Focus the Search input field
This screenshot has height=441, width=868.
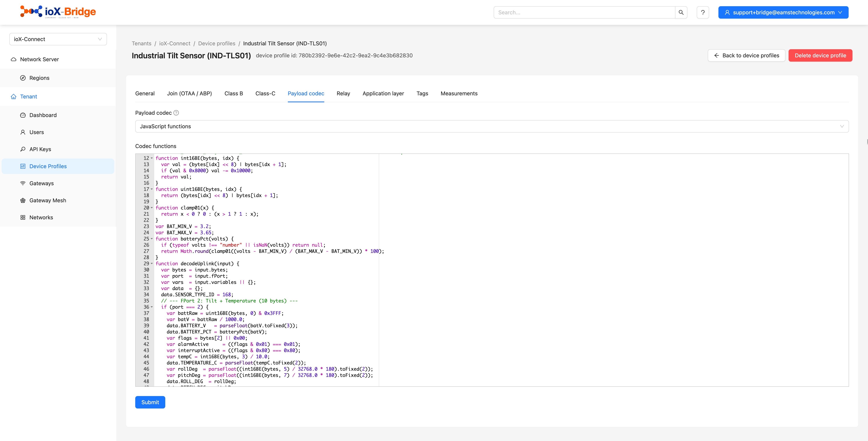pyautogui.click(x=584, y=12)
